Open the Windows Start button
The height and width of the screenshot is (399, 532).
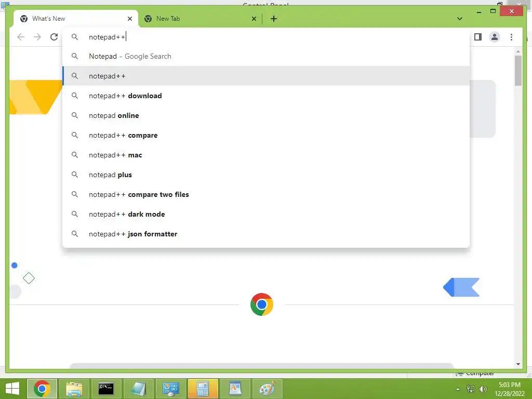tap(12, 389)
